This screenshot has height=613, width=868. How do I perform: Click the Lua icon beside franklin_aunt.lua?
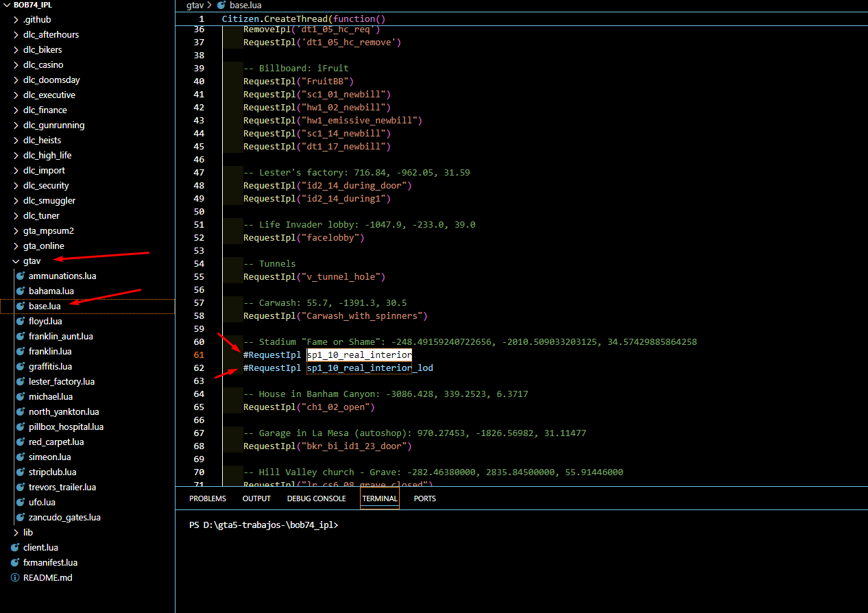(20, 336)
